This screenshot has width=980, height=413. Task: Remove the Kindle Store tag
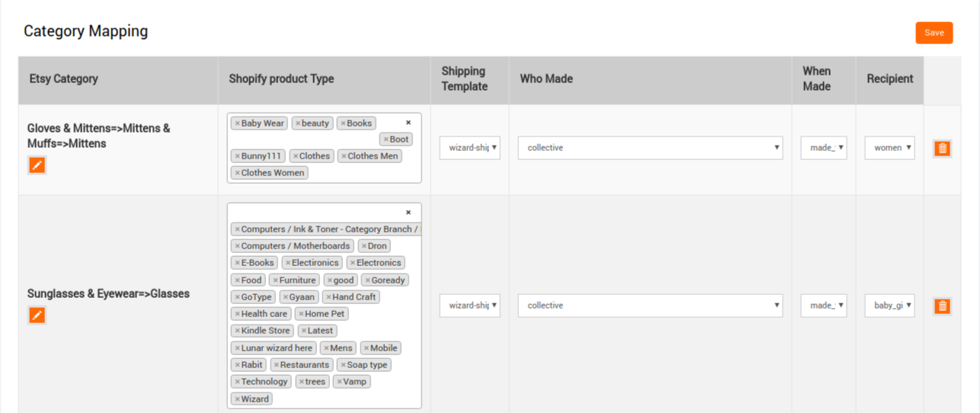point(237,331)
